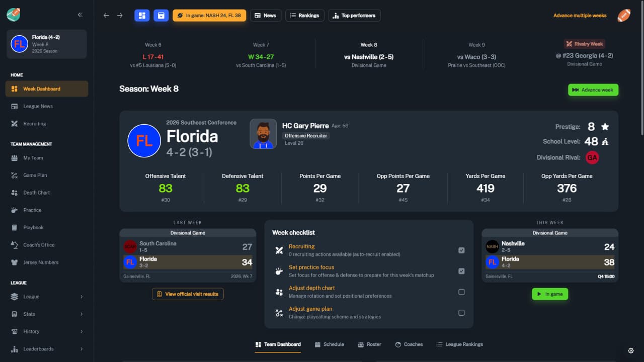
Task: Toggle the Recruiting checklist checkbox
Action: pos(461,250)
